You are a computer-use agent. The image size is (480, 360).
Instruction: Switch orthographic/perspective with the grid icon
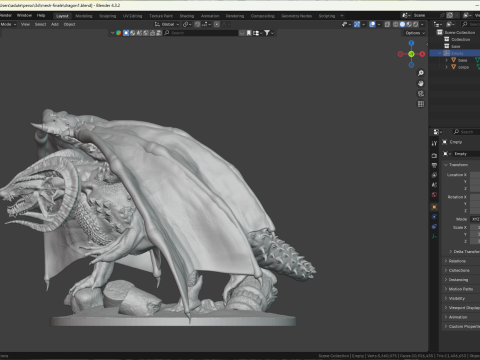pos(421,104)
